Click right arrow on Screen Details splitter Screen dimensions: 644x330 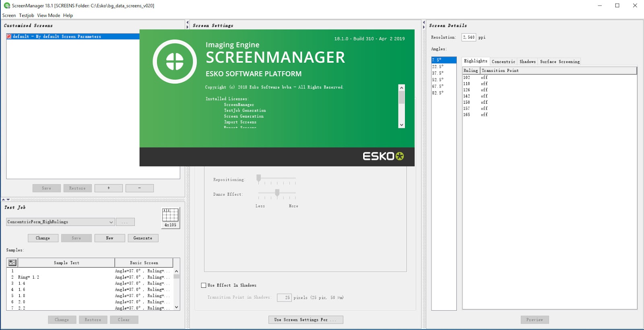click(x=424, y=27)
